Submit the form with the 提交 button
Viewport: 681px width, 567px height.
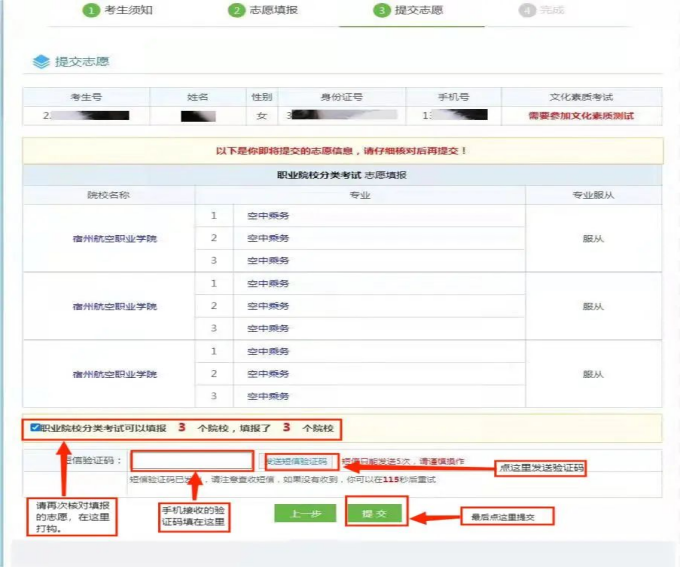click(x=376, y=513)
